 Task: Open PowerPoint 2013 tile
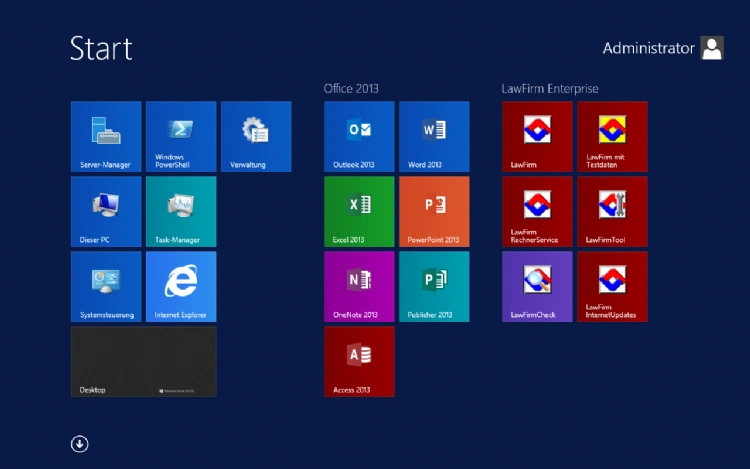pyautogui.click(x=434, y=211)
